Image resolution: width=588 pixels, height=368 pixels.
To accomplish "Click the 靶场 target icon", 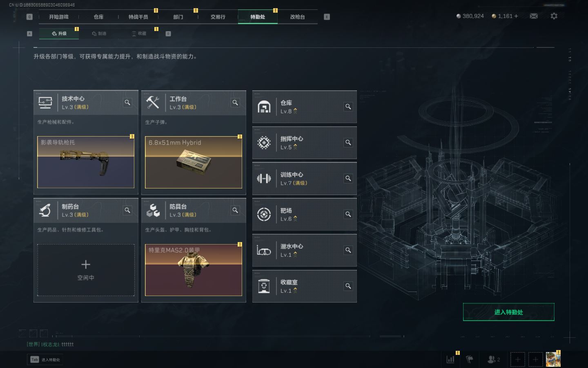I will click(x=264, y=214).
